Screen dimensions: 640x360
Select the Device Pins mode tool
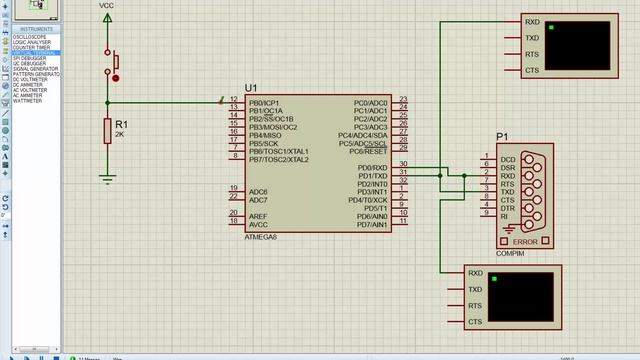[x=5, y=60]
